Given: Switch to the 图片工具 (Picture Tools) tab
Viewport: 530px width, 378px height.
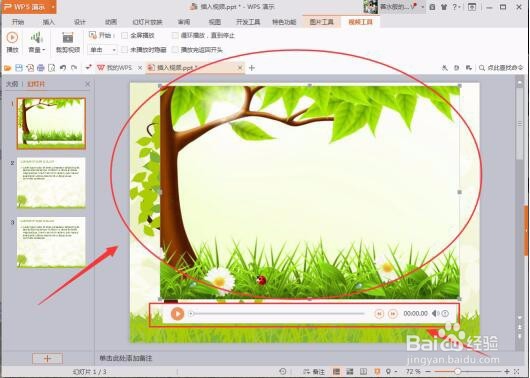Looking at the screenshot, I should pyautogui.click(x=321, y=22).
